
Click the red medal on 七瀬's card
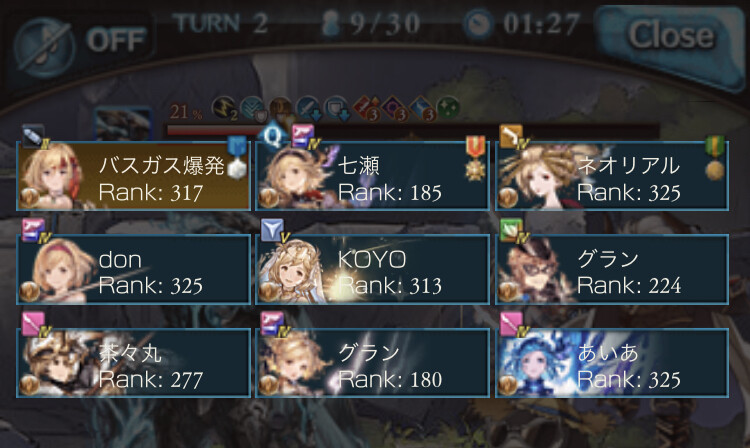(475, 158)
